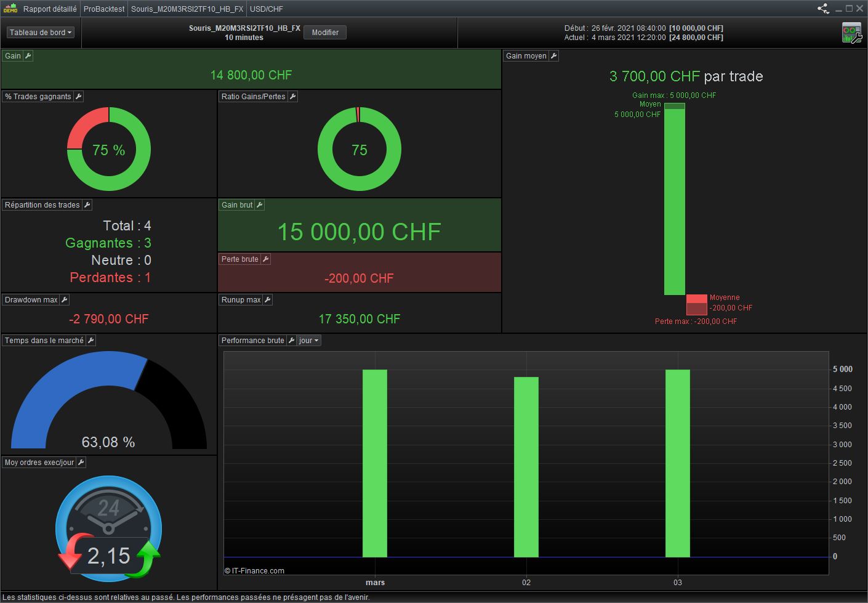The width and height of the screenshot is (868, 603).
Task: Click the -2 790,00 CHF drawdown value
Action: [109, 319]
